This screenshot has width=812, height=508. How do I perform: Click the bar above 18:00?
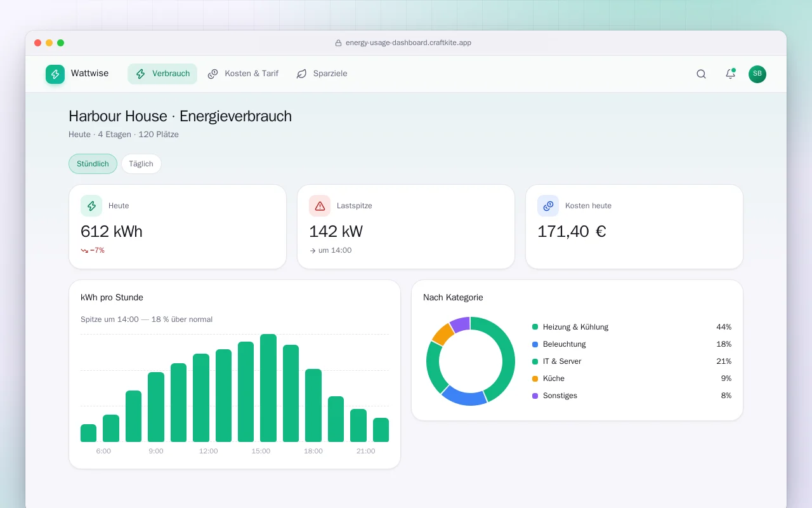point(313,405)
